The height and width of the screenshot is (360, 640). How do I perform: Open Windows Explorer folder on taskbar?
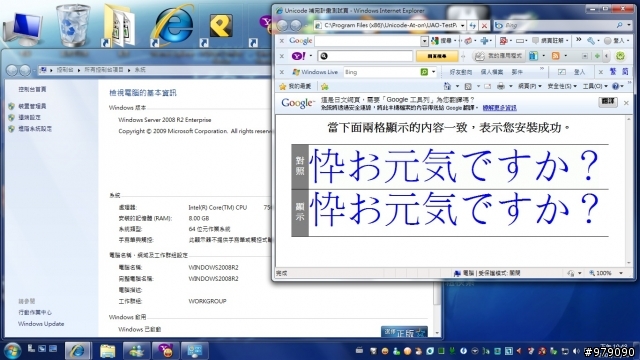click(x=107, y=351)
